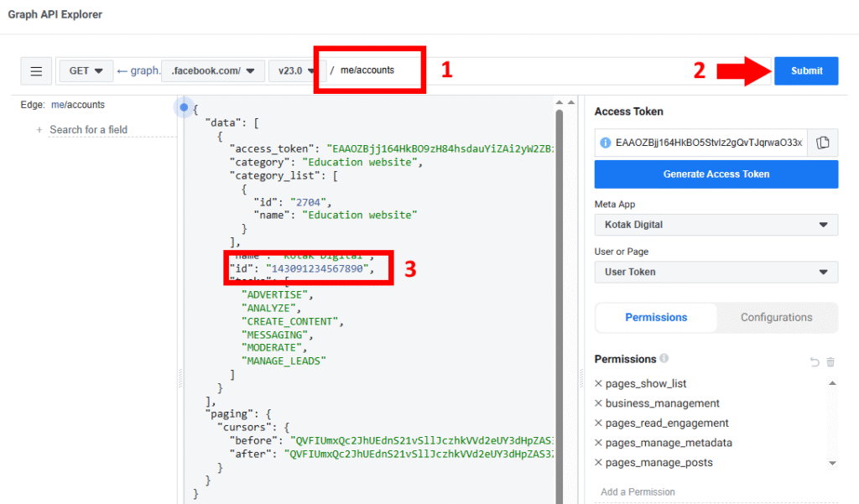Click the undo permissions arrow icon
Viewport: 859px width, 504px height.
click(815, 361)
